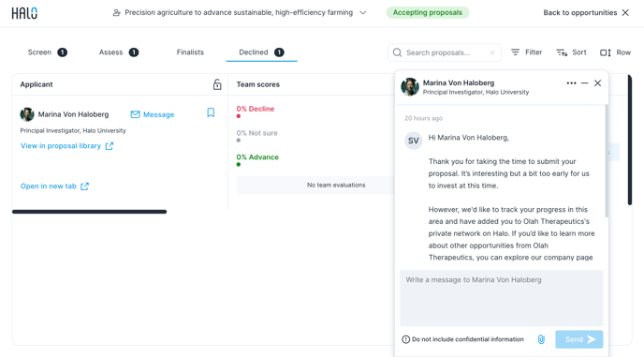This screenshot has width=644, height=357.
Task: Click Back to opportunities
Action: (586, 13)
